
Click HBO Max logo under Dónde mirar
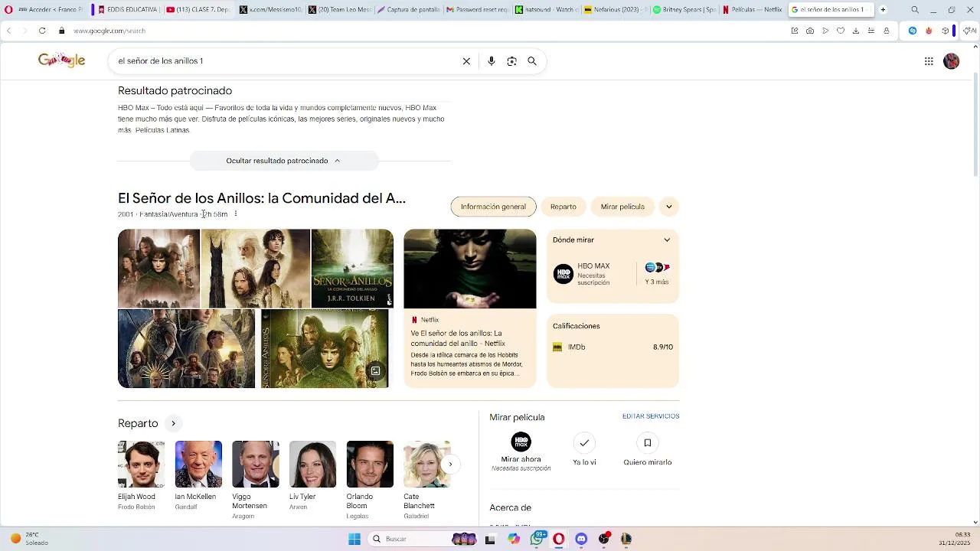point(563,274)
